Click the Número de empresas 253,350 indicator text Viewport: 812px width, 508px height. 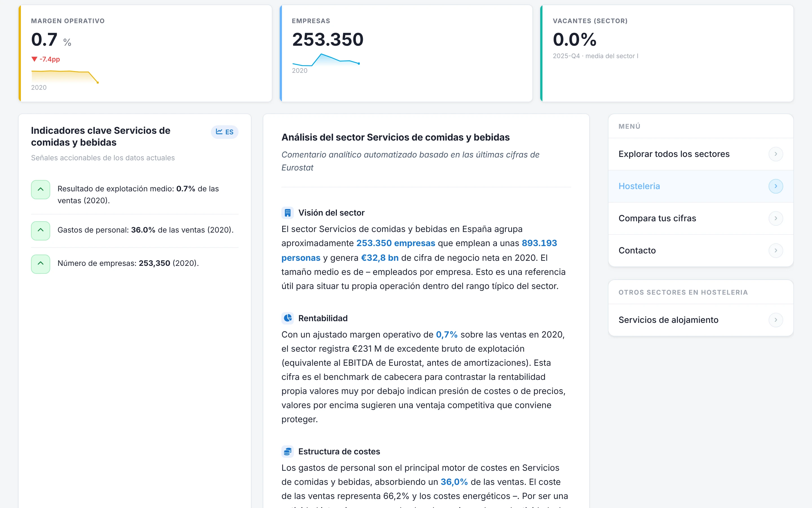click(x=128, y=263)
